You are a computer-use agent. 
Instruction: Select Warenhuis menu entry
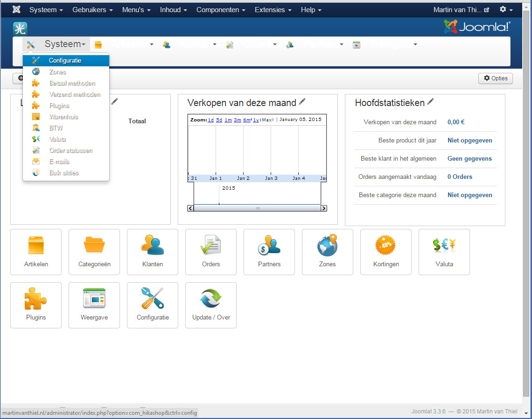(66, 116)
